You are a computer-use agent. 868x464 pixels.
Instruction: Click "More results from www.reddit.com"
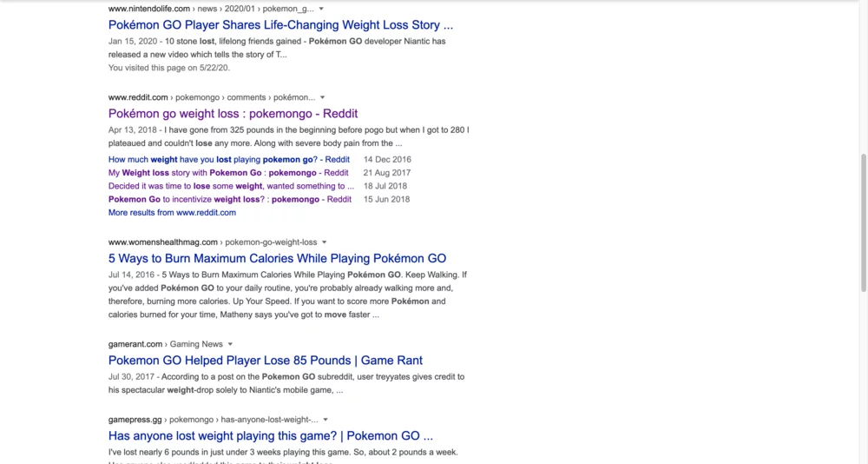point(172,212)
